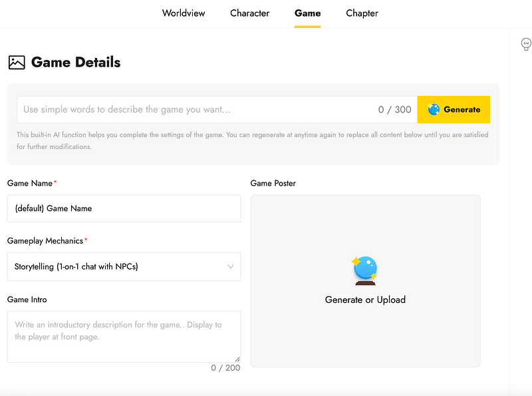Click the Generate or Upload text

365,299
